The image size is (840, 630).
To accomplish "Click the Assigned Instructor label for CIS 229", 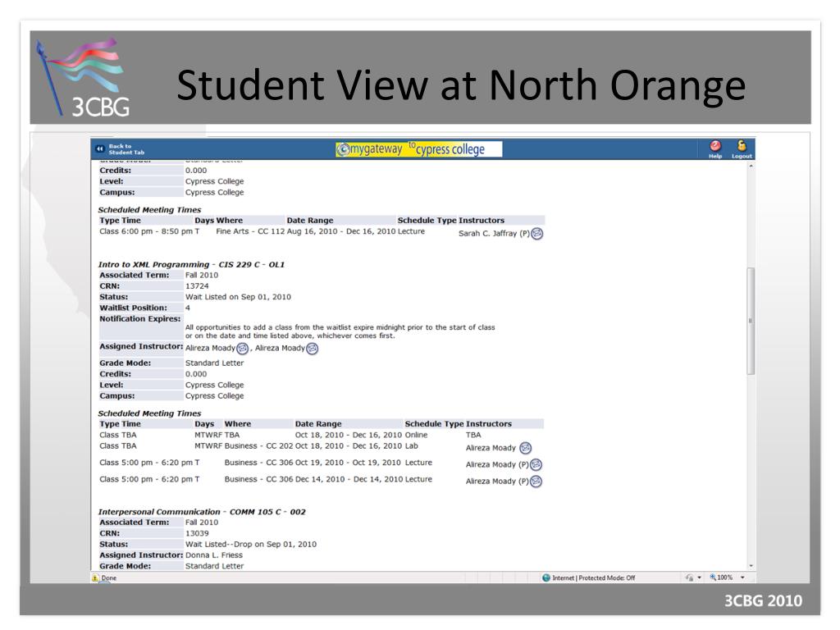I will click(141, 347).
